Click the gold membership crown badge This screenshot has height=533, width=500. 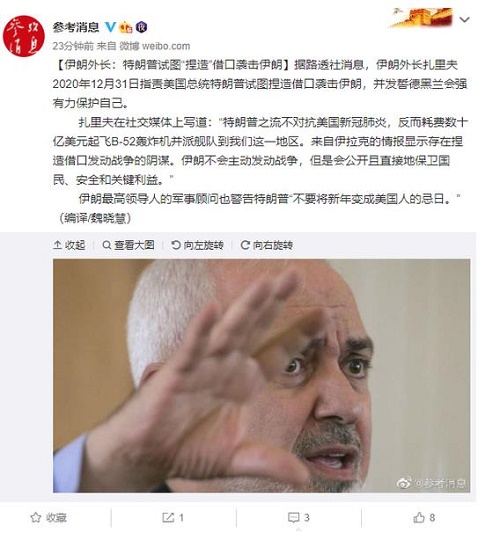pos(126,27)
